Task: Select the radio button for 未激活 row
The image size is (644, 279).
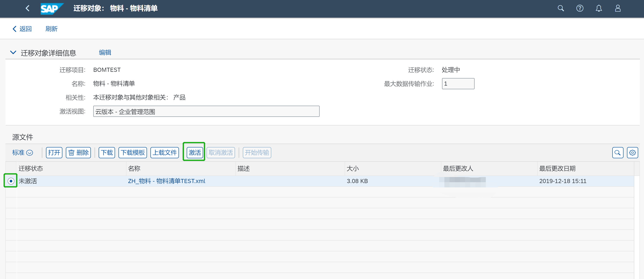Action: click(11, 181)
